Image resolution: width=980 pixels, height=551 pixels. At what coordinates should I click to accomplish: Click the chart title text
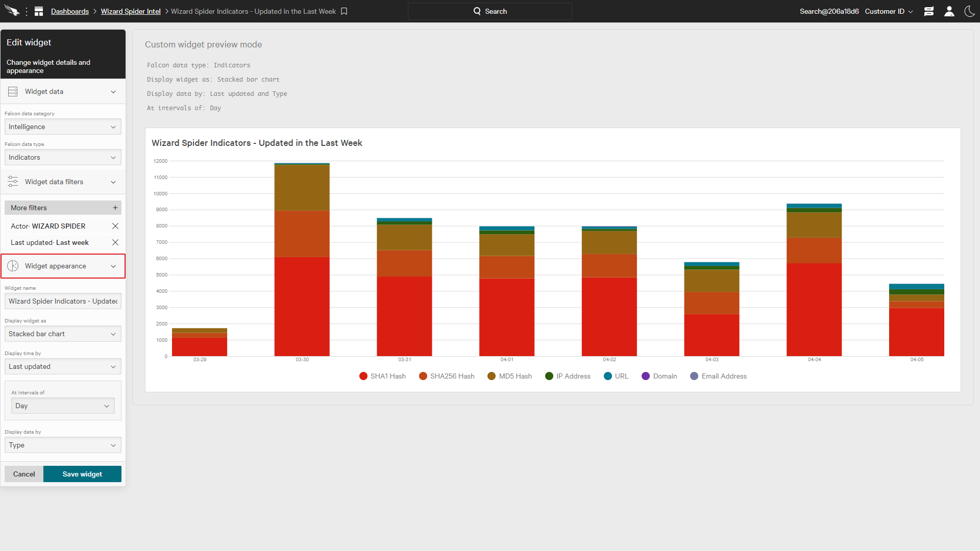click(257, 143)
